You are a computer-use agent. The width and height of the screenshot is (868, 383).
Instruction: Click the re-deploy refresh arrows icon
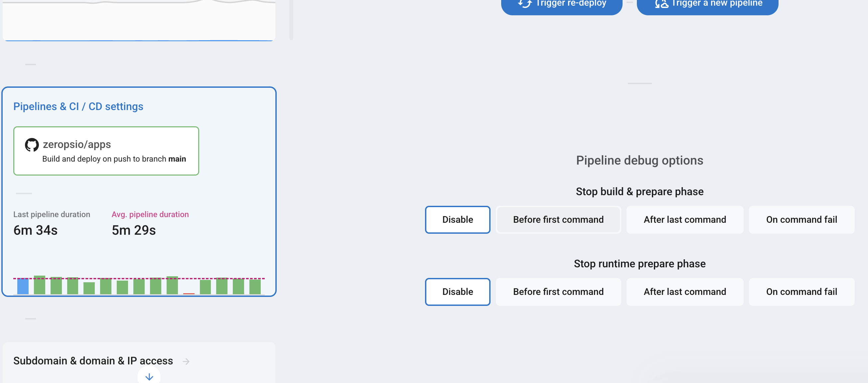[525, 3]
